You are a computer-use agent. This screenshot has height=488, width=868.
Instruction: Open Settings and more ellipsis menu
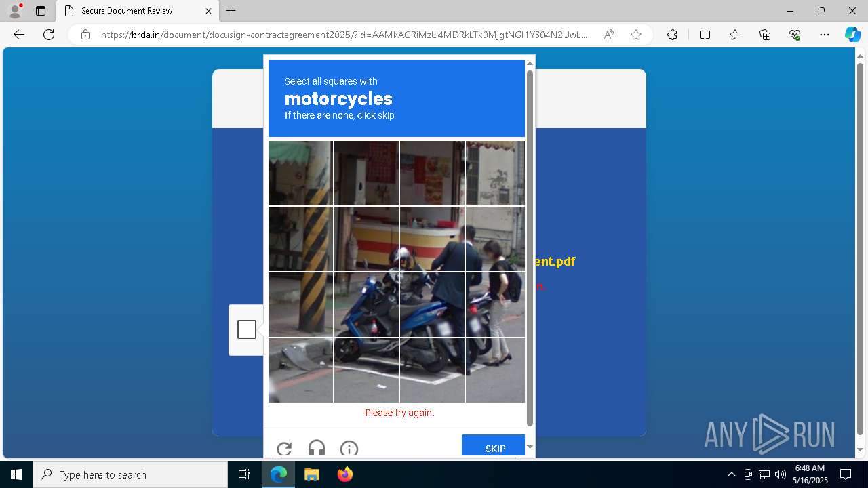click(825, 35)
